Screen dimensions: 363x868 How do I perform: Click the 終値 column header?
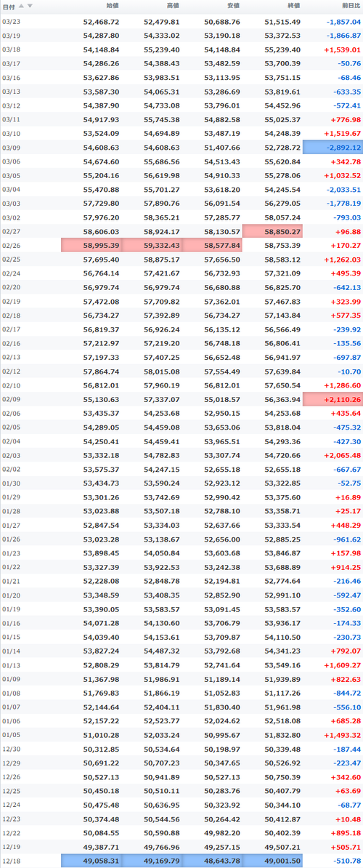(x=294, y=6)
